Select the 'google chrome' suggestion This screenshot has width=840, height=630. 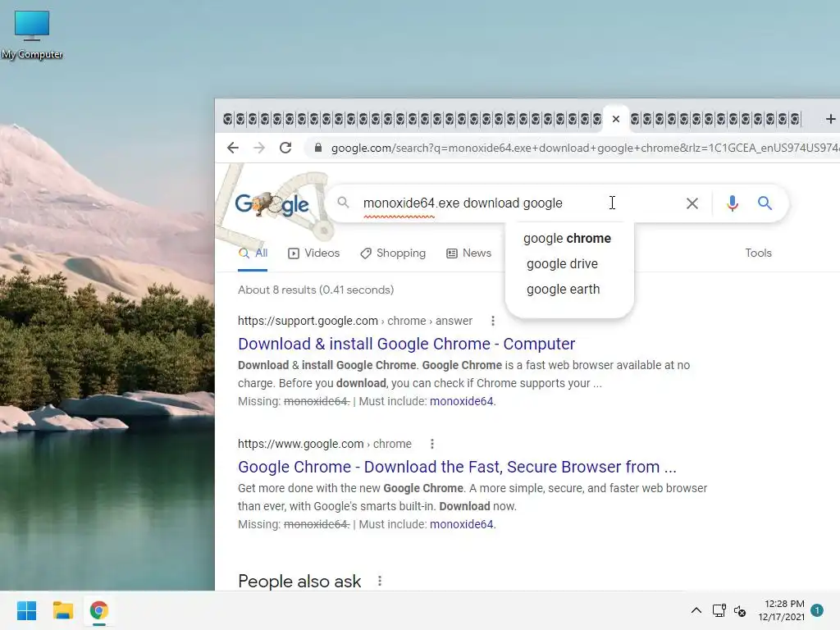click(x=568, y=239)
